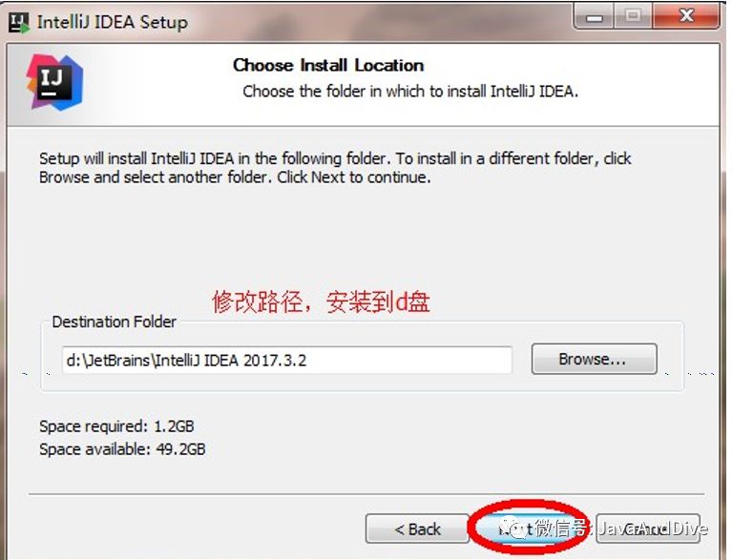This screenshot has width=732, height=560.
Task: Click the IJ logo in the header
Action: tap(55, 82)
